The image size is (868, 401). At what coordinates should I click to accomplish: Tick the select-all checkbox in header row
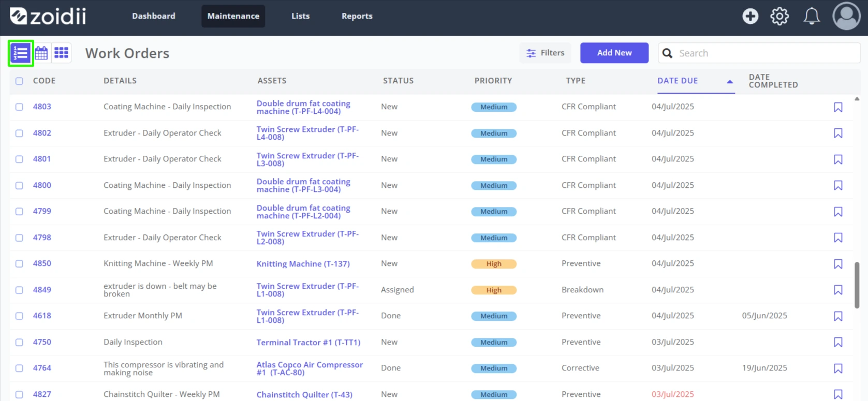(x=19, y=81)
